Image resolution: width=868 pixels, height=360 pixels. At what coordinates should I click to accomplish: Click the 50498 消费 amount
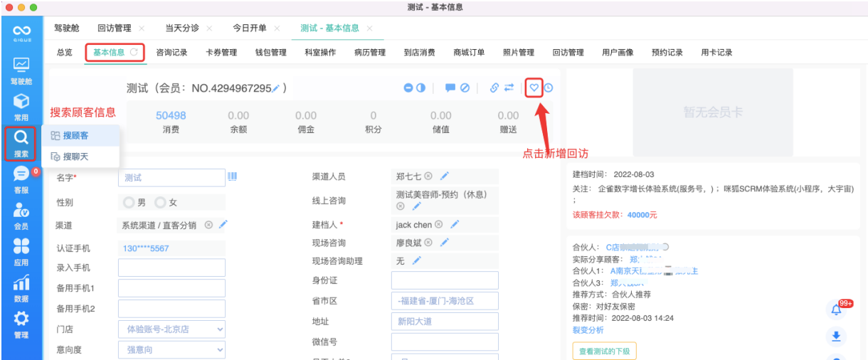click(x=171, y=115)
